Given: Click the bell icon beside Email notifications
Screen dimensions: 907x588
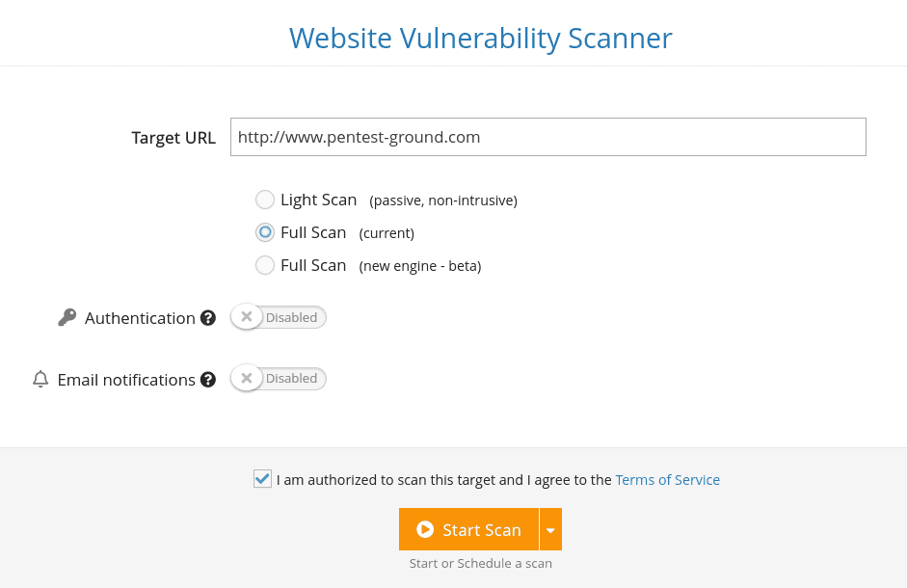Looking at the screenshot, I should coord(40,379).
